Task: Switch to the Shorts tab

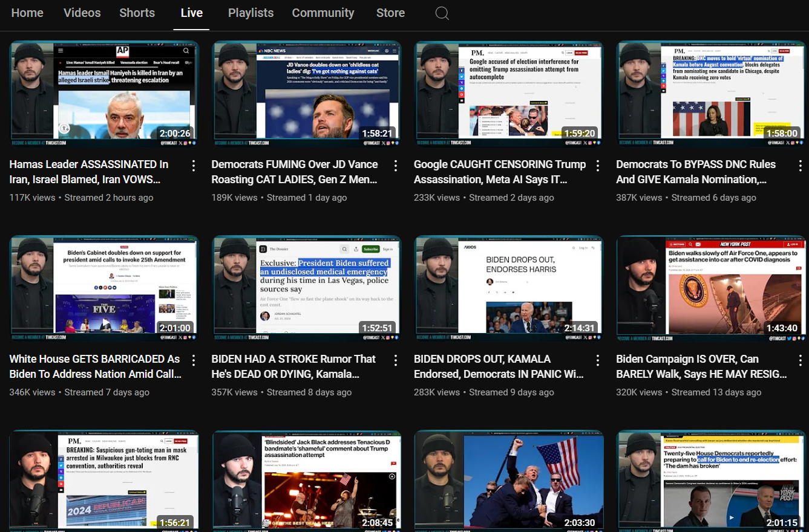Action: pyautogui.click(x=137, y=13)
